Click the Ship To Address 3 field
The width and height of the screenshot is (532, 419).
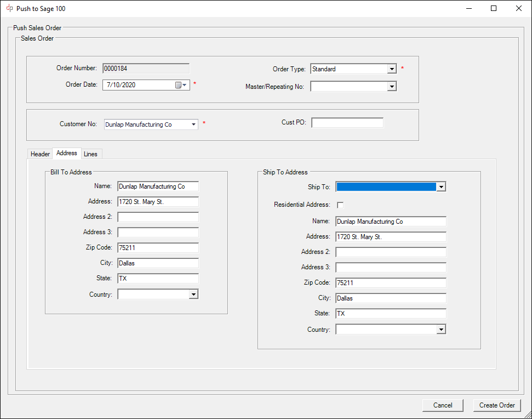pyautogui.click(x=391, y=267)
